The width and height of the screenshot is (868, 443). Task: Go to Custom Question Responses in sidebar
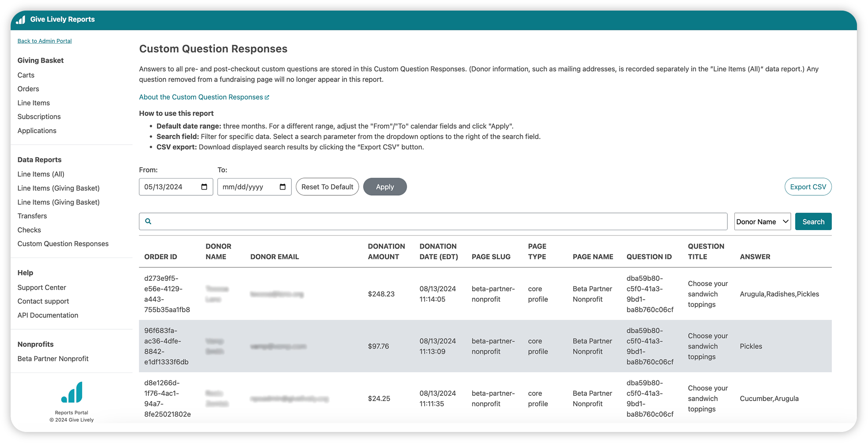pos(63,244)
